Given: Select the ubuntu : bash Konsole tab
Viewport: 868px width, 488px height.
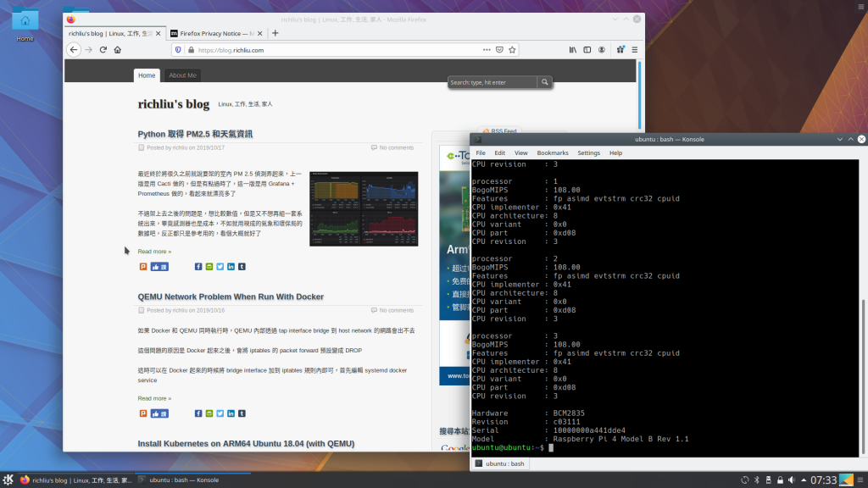Looking at the screenshot, I should (x=500, y=463).
